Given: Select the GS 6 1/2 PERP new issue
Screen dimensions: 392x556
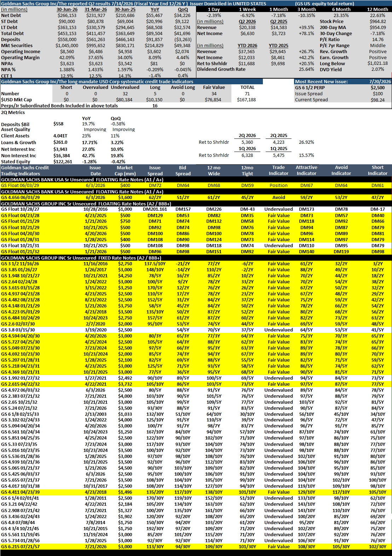Looking at the screenshot, I should 310,88.
